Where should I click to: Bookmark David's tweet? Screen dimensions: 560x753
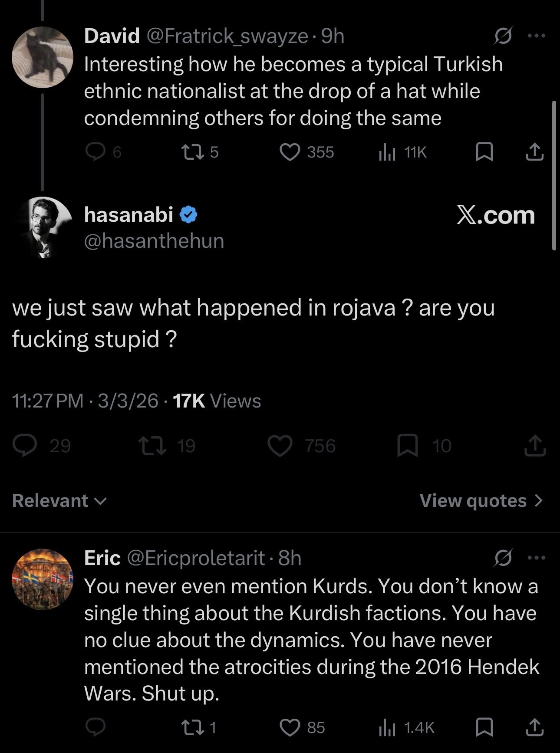(x=484, y=152)
